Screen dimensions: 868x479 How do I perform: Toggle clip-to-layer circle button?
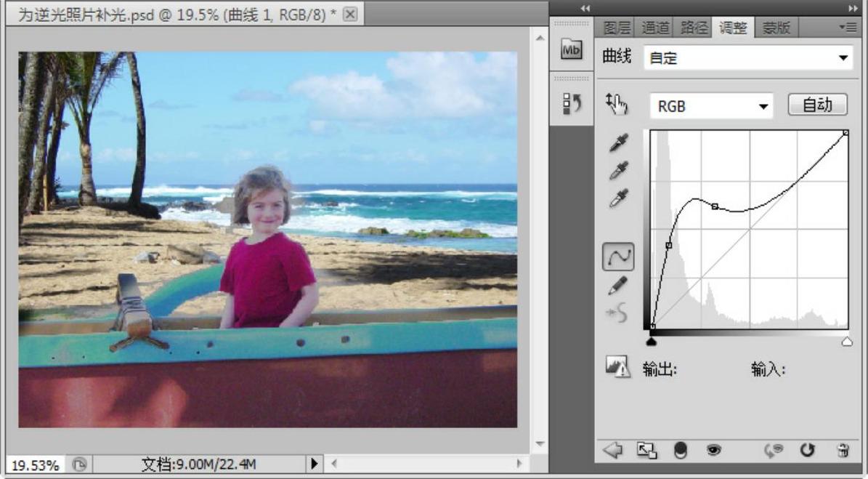(x=680, y=451)
